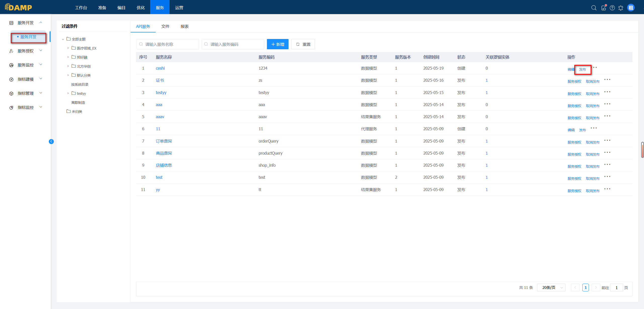
Task: Open more actions ellipsis for 证书 row
Action: tap(607, 80)
